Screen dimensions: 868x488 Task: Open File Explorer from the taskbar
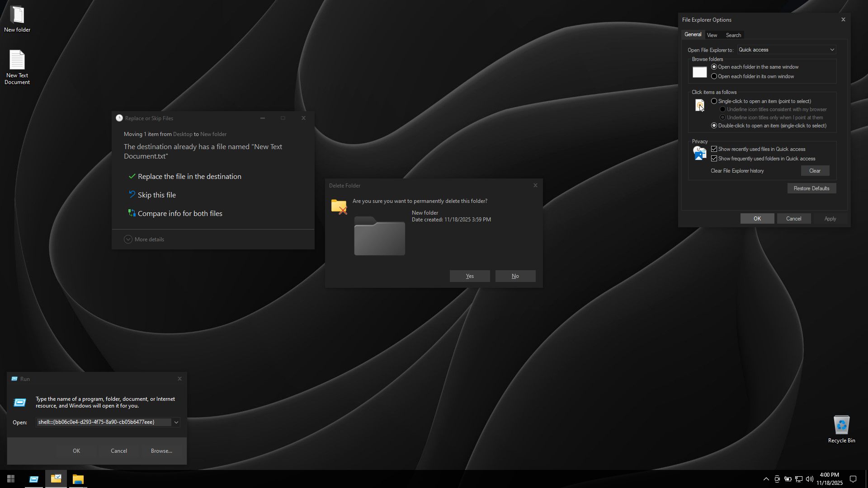coord(78,479)
